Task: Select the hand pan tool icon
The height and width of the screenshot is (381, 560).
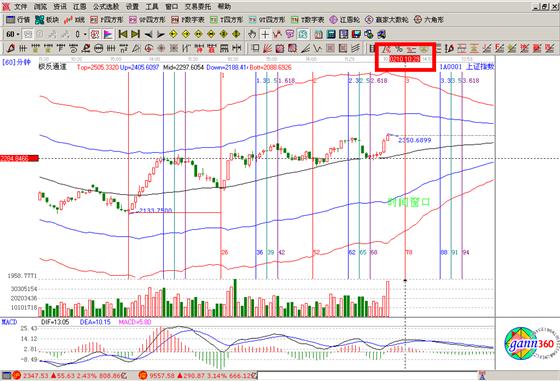Action: (252, 34)
